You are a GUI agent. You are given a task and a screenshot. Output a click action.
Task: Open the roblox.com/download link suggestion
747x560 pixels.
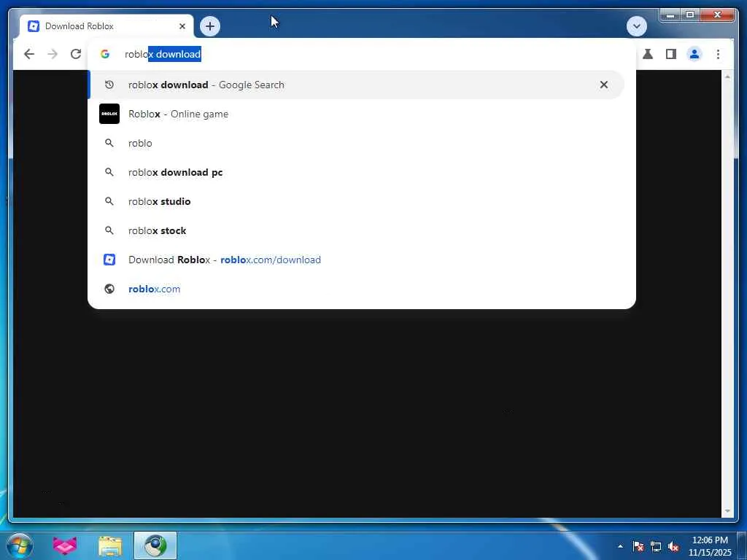(356, 260)
